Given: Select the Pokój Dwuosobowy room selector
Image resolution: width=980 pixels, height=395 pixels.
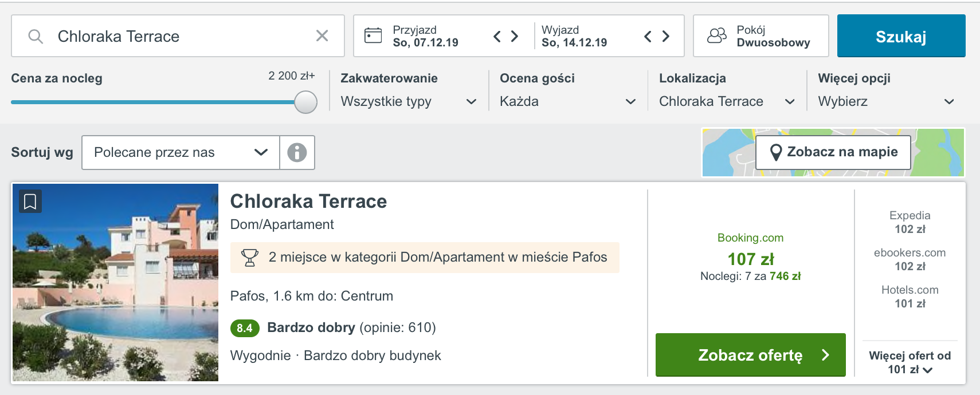Looking at the screenshot, I should pyautogui.click(x=761, y=36).
